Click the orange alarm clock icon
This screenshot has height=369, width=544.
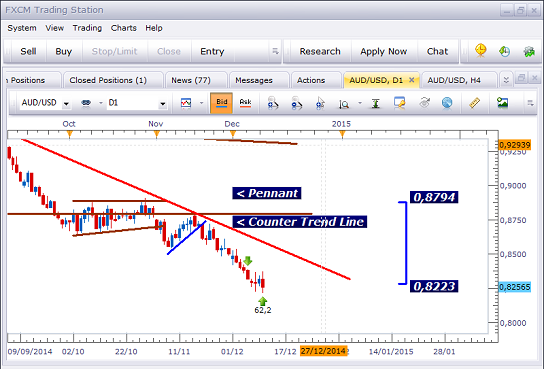pos(481,51)
